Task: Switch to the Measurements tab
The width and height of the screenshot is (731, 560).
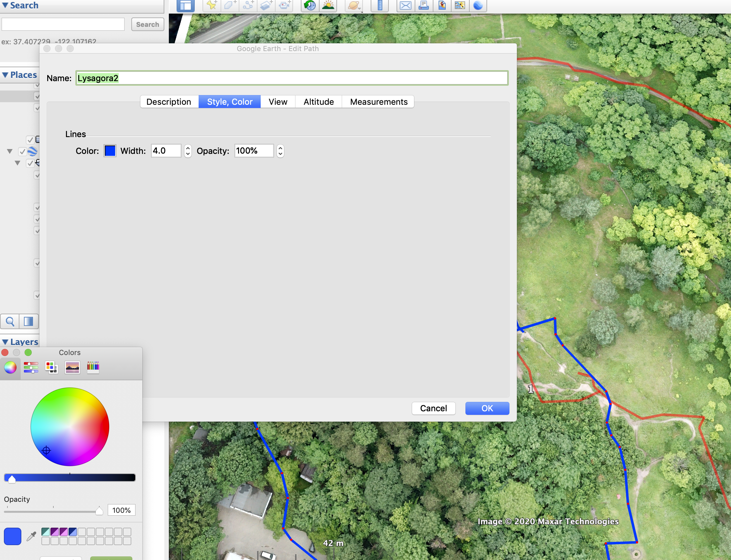Action: coord(378,102)
